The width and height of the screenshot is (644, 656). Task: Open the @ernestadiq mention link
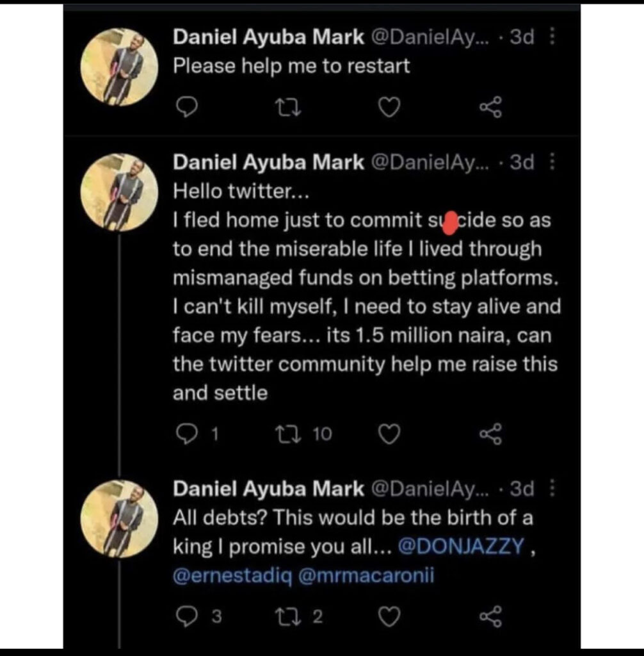[x=232, y=576]
